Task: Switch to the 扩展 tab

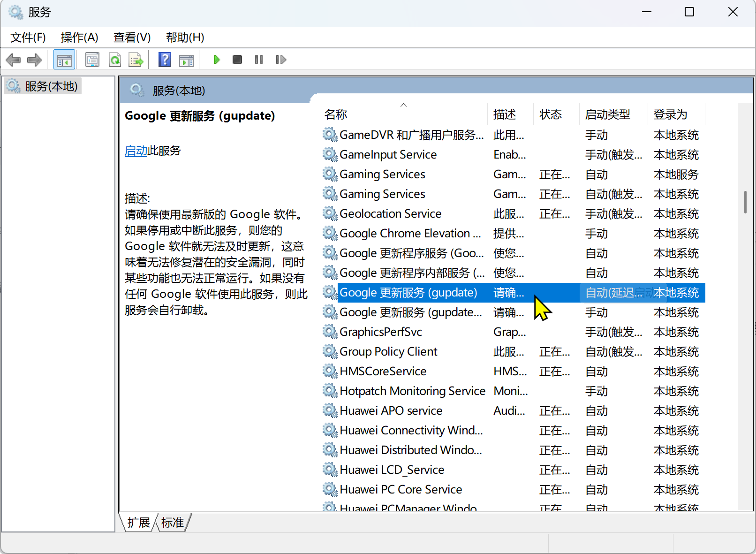Action: point(138,523)
